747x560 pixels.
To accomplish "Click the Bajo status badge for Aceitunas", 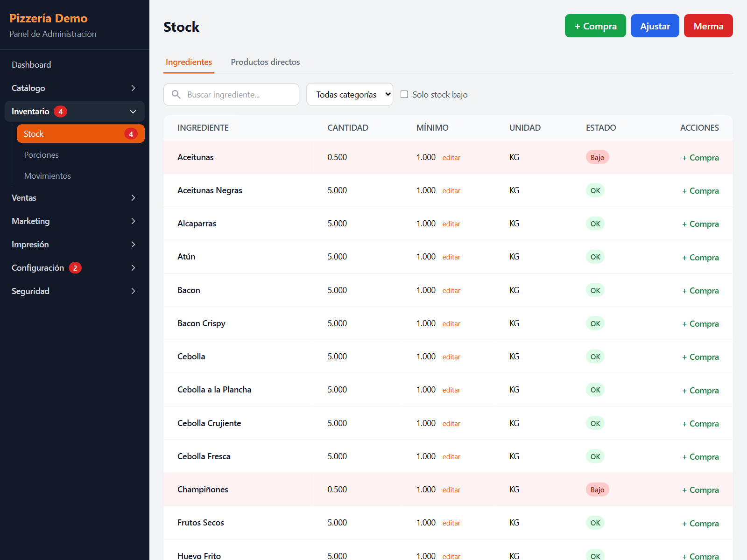I will 597,157.
